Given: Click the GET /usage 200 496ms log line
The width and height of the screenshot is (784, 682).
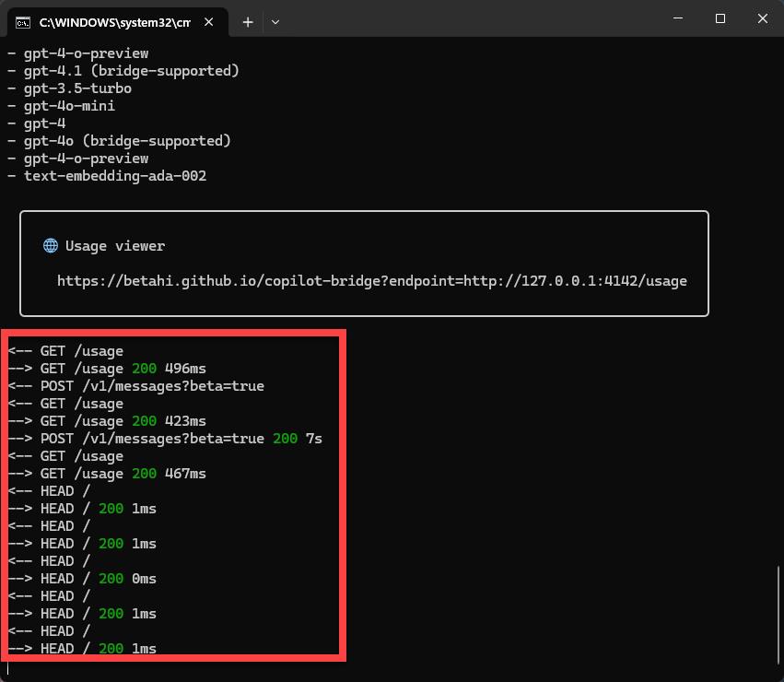Looking at the screenshot, I should point(107,369).
